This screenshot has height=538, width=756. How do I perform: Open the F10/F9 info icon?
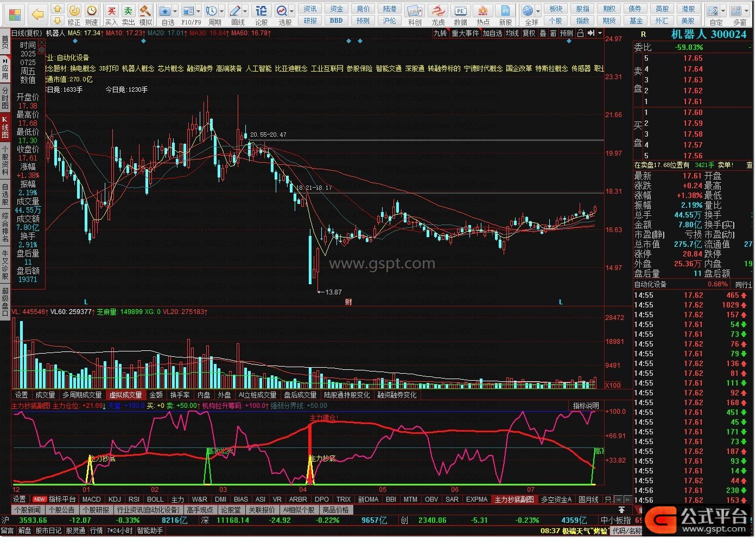(189, 15)
